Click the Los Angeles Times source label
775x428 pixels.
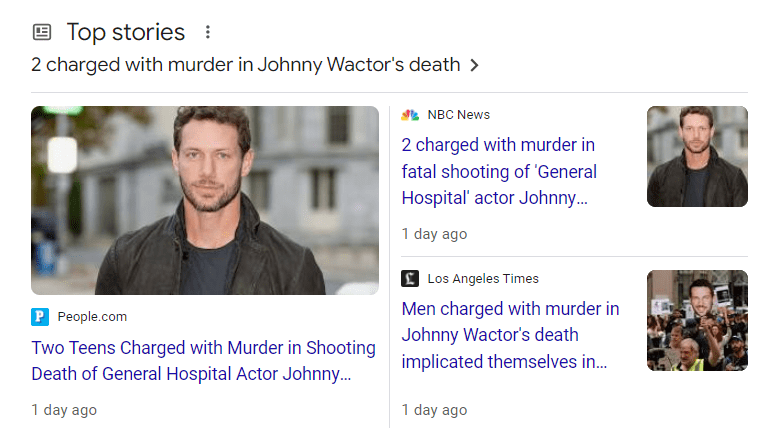click(x=482, y=279)
